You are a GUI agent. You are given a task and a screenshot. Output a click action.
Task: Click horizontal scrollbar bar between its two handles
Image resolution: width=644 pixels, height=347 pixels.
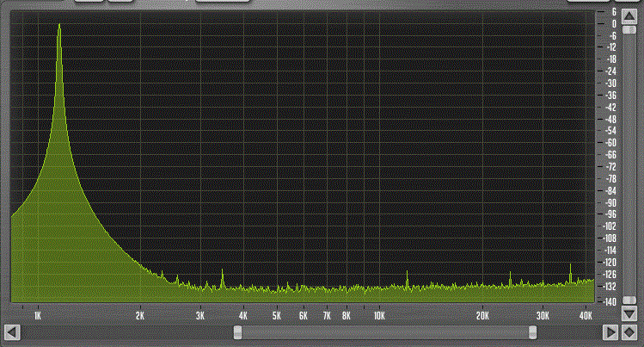coord(385,332)
